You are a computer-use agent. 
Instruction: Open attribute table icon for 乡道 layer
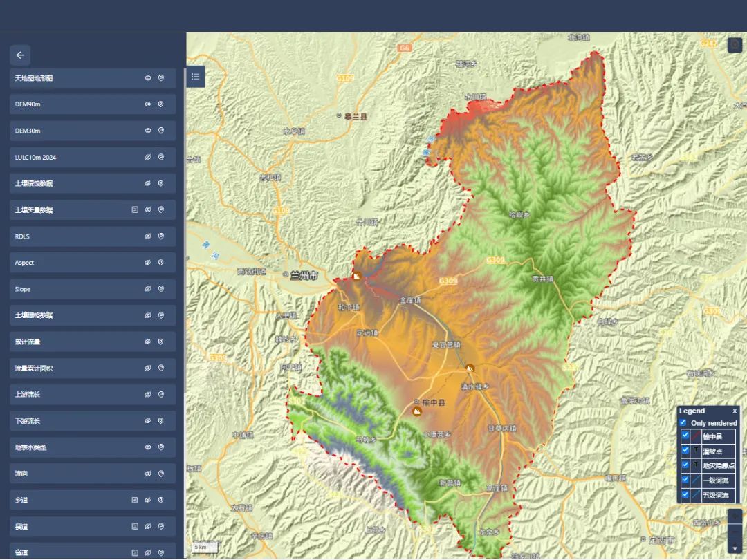[x=135, y=500]
